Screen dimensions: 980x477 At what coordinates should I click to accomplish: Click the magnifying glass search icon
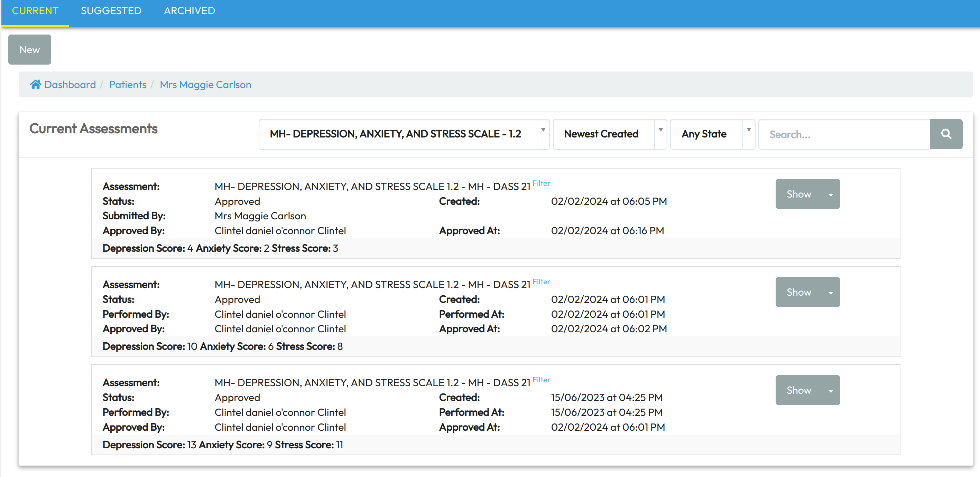946,134
